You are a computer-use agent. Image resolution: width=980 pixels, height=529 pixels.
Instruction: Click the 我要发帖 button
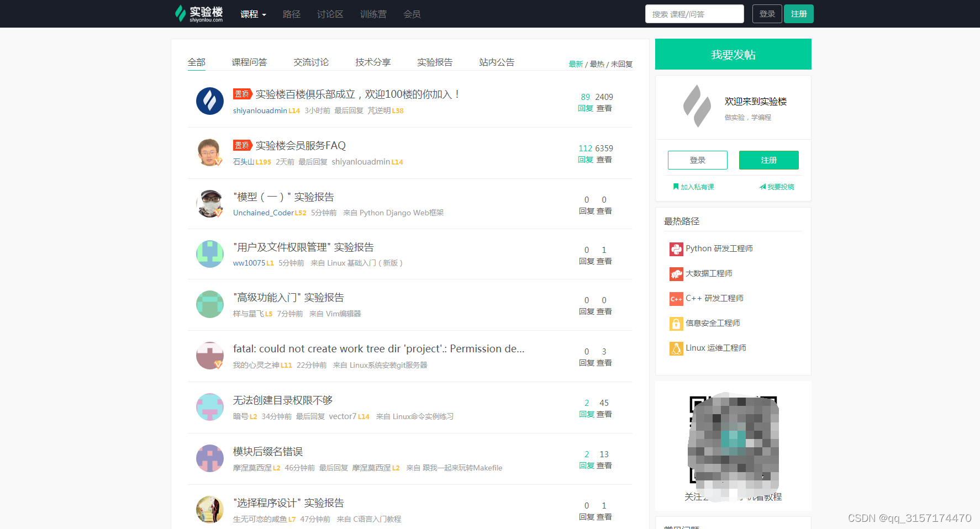[733, 54]
